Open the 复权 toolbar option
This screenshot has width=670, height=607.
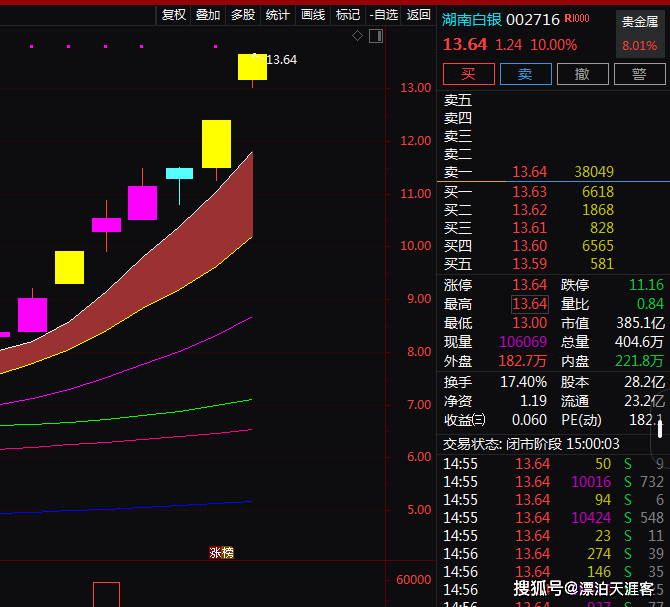click(x=174, y=15)
